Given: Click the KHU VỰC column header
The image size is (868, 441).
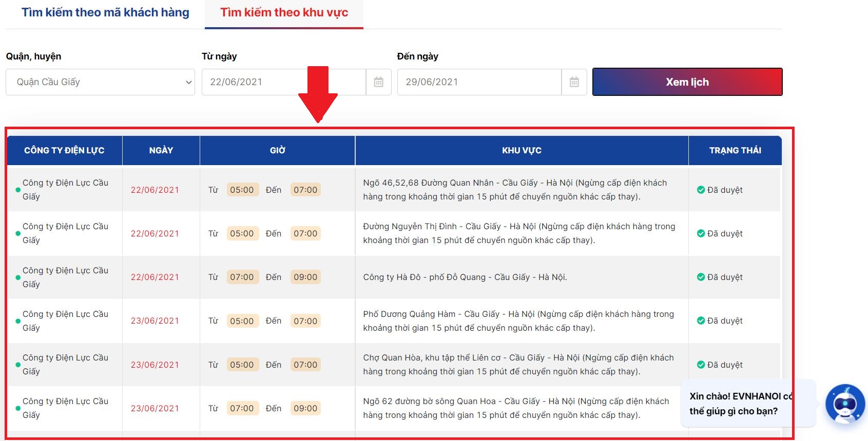Looking at the screenshot, I should 522,150.
